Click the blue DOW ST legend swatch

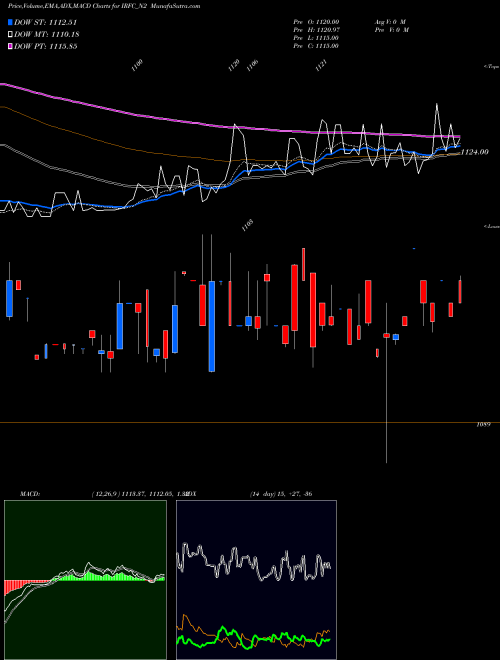(10, 22)
